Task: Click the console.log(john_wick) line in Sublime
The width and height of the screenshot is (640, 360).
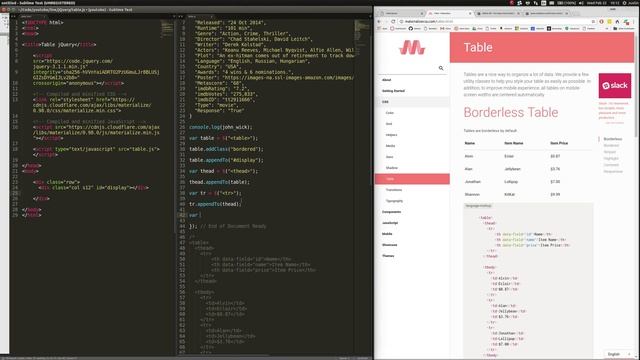Action: pos(221,127)
